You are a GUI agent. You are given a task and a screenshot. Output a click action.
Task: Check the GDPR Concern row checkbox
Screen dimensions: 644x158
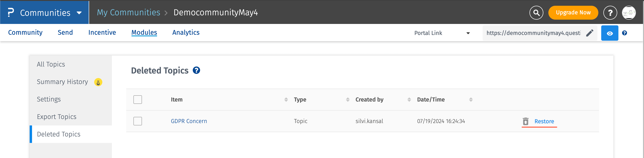pyautogui.click(x=137, y=121)
